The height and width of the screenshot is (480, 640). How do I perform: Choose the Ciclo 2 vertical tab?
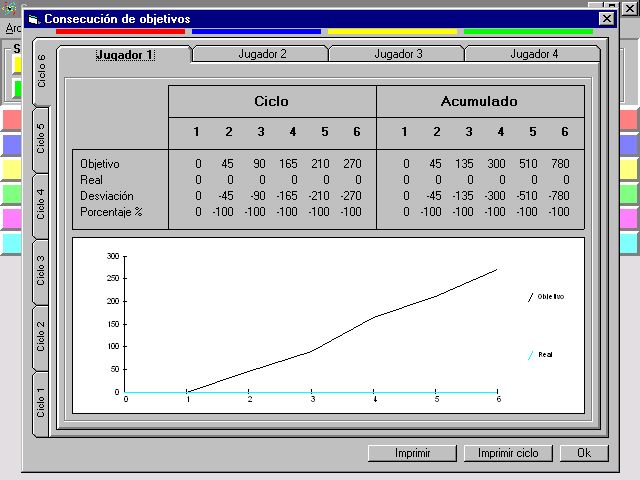pyautogui.click(x=42, y=337)
